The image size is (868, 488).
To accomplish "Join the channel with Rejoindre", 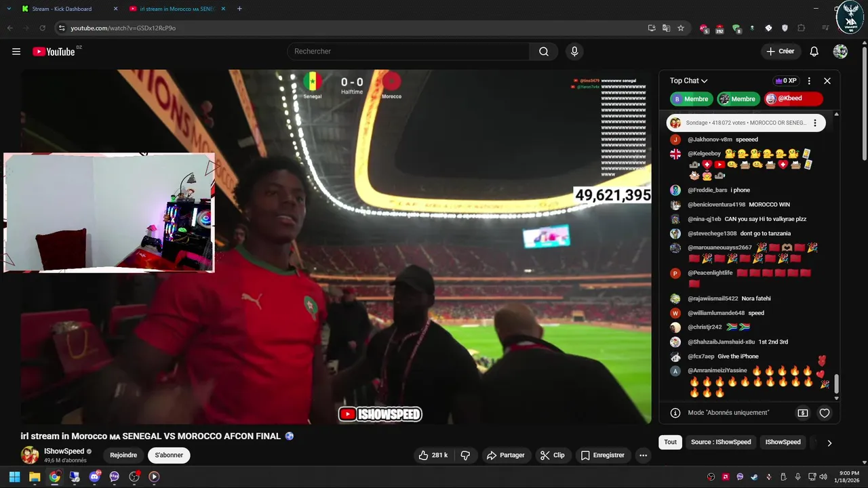I will 123,455.
